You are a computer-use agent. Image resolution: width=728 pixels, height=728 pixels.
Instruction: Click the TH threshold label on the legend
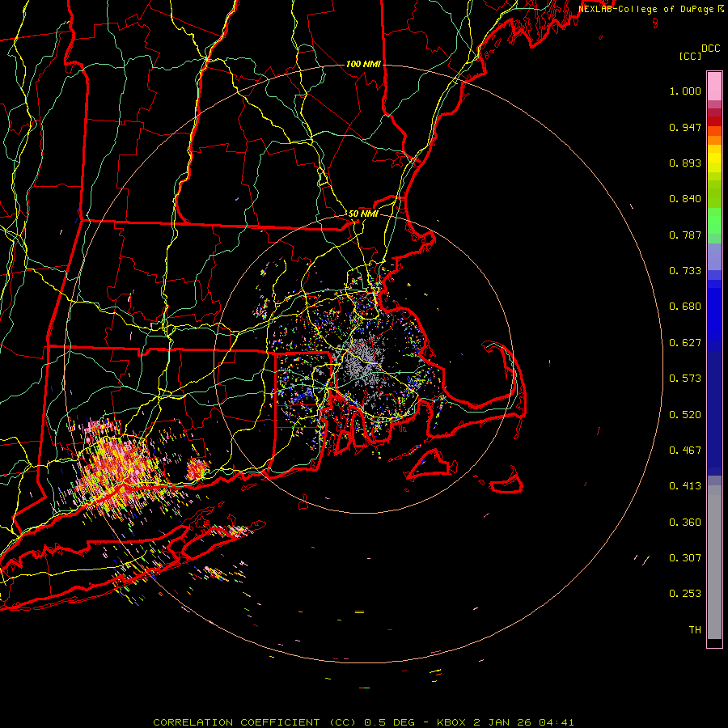click(x=695, y=630)
